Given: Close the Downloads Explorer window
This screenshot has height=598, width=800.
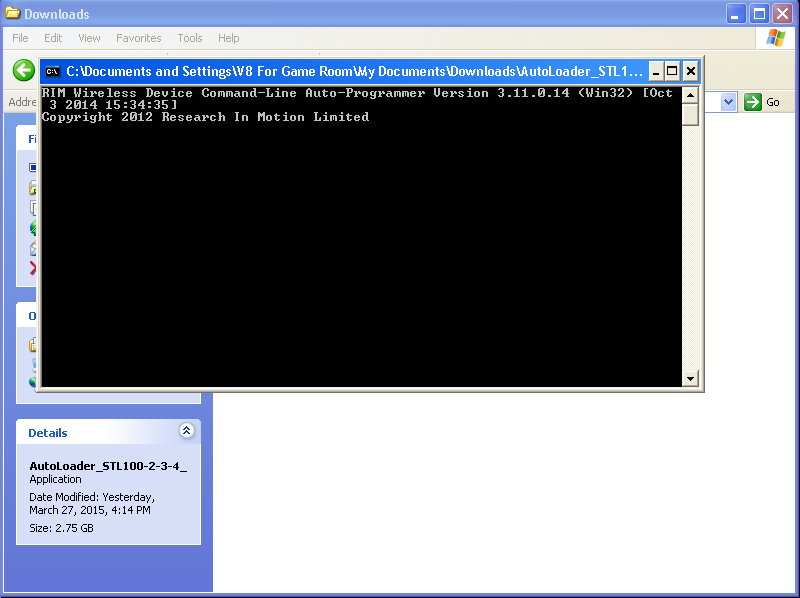Looking at the screenshot, I should (x=782, y=14).
